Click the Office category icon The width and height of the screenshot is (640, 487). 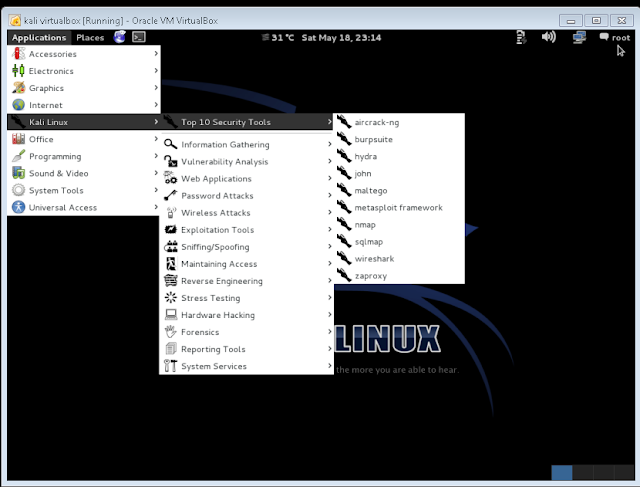coord(18,139)
